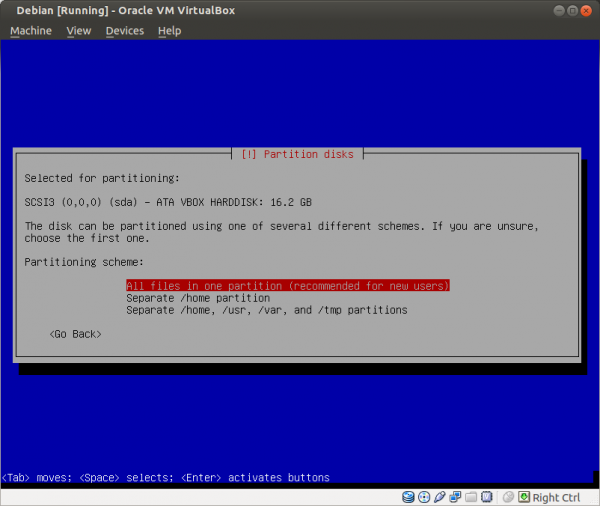Click the virtualization CPU chip icon

pyautogui.click(x=488, y=497)
